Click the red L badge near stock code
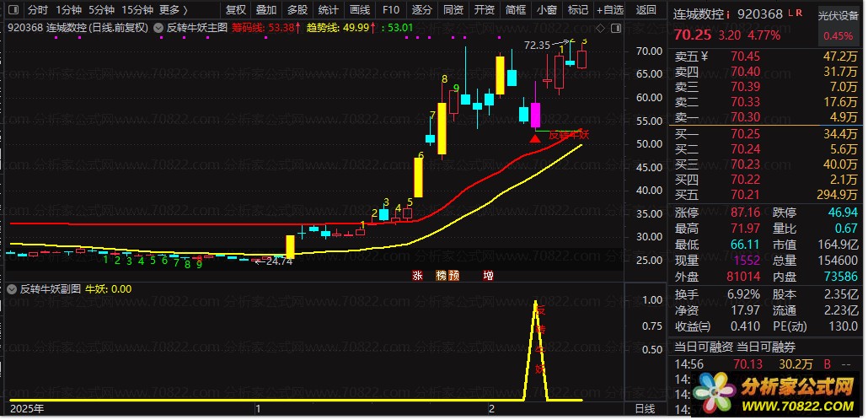This screenshot has width=868, height=420. pyautogui.click(x=790, y=12)
